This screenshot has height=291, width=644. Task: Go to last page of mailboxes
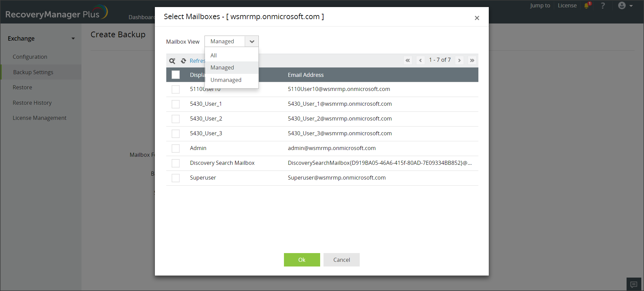coord(472,60)
